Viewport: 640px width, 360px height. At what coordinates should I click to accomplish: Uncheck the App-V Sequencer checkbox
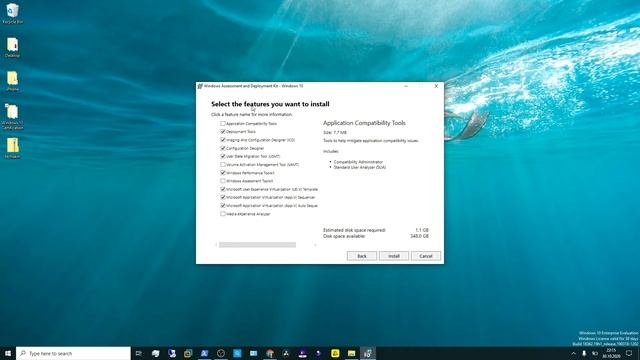223,198
